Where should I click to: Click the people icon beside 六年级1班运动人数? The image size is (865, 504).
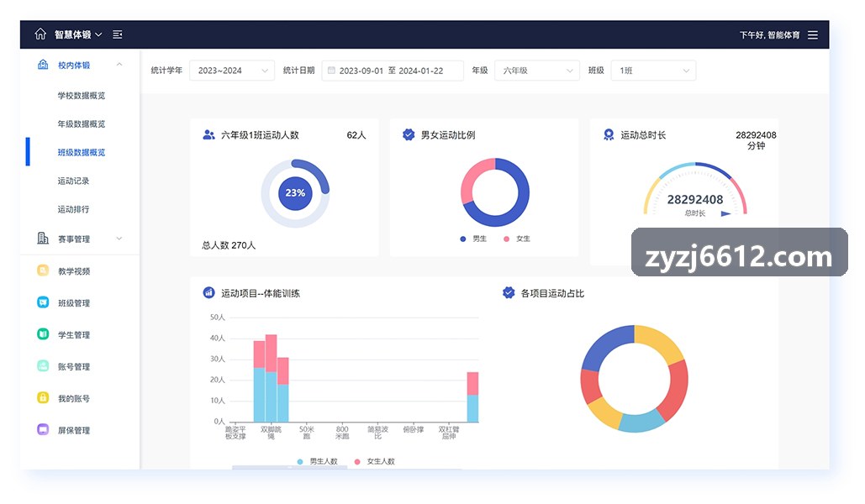click(x=208, y=134)
